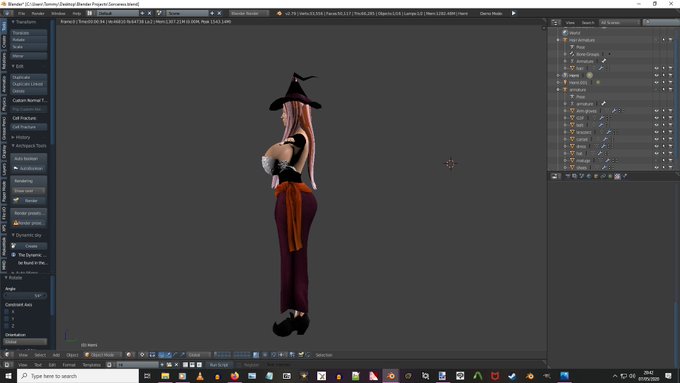Click the Run Script button
Image resolution: width=680 pixels, height=383 pixels.
[219, 365]
